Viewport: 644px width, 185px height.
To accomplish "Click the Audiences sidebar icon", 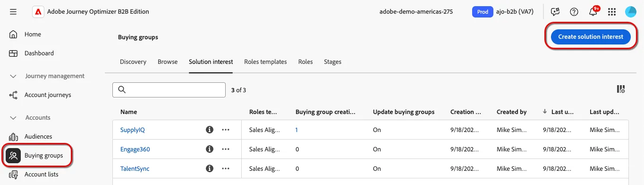I will tap(13, 137).
